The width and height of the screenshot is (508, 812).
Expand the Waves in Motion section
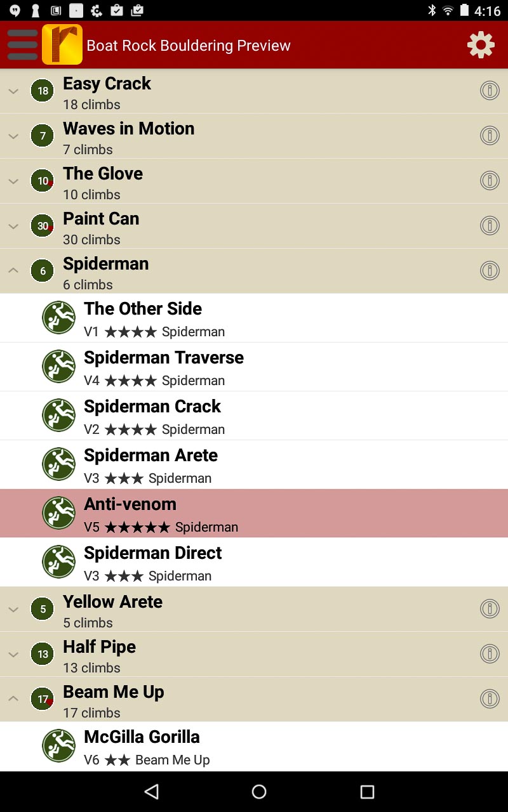[x=13, y=136]
